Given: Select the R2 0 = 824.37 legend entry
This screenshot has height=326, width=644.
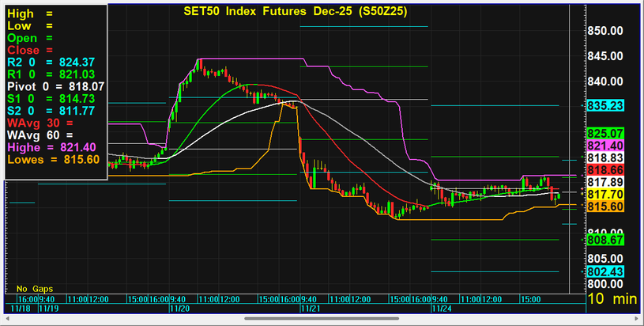Looking at the screenshot, I should [x=51, y=61].
